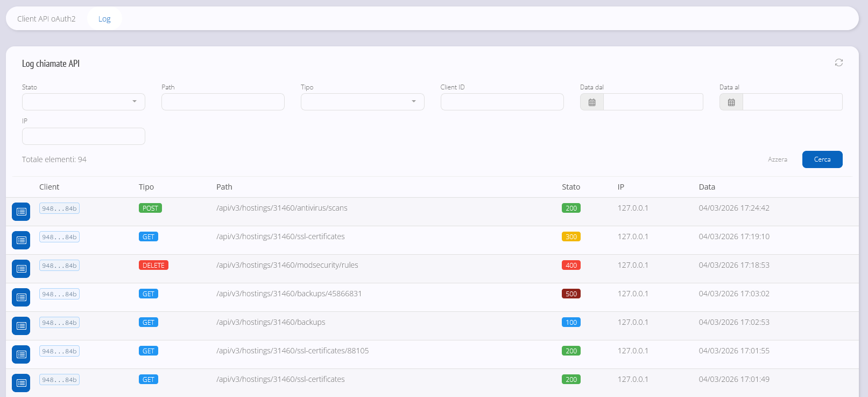This screenshot has height=397, width=868.
Task: Click the Tipo column header
Action: [x=146, y=187]
